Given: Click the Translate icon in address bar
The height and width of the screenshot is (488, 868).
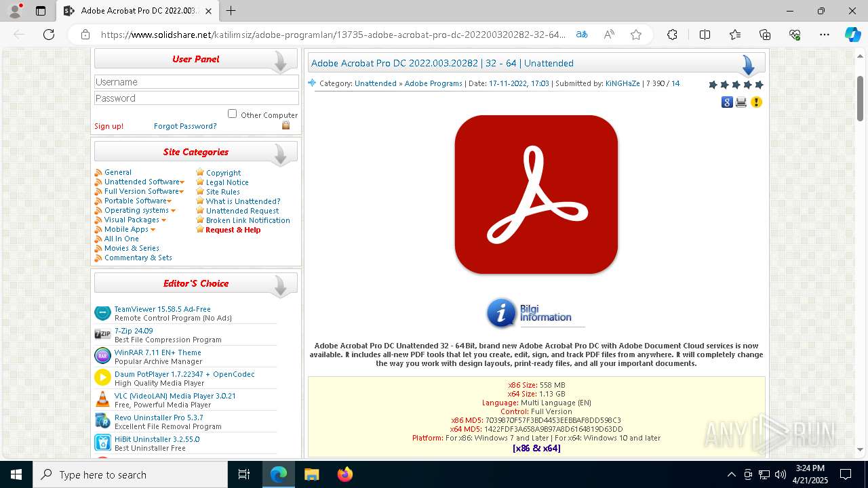Looking at the screenshot, I should tap(582, 35).
